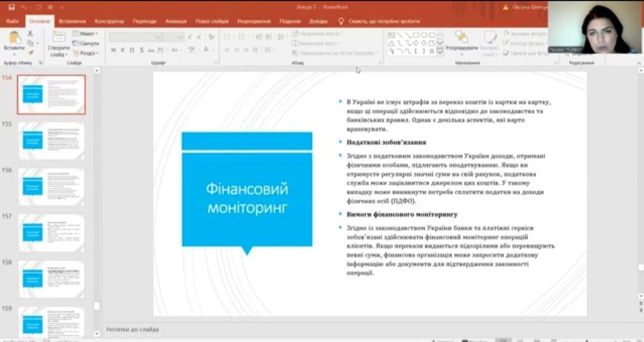The width and height of the screenshot is (644, 342).
Task: Open quick styles (Експрес-стилі) for shapes
Action: point(489,44)
